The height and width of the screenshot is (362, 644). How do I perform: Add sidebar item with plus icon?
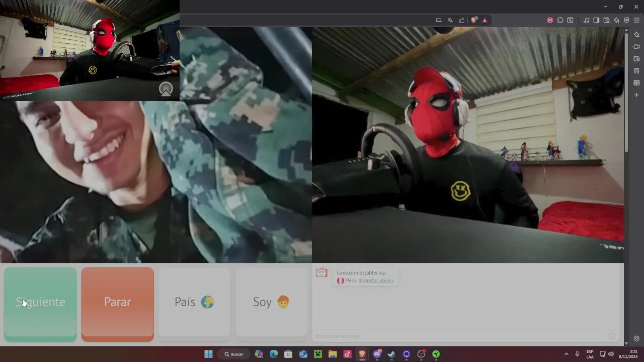(636, 95)
